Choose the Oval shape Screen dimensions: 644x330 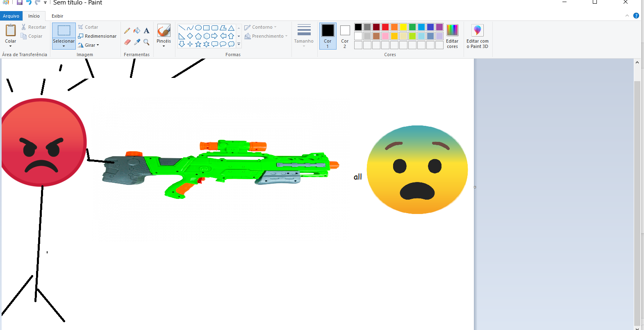[198, 28]
